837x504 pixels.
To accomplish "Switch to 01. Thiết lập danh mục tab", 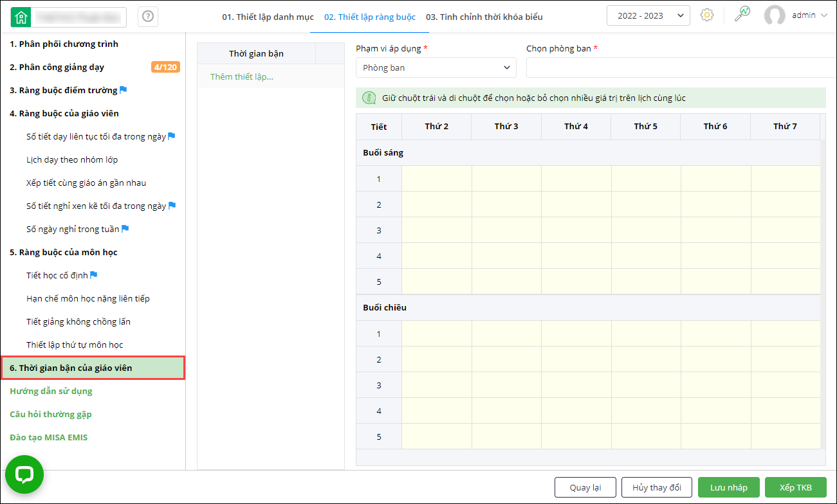I will pyautogui.click(x=268, y=17).
